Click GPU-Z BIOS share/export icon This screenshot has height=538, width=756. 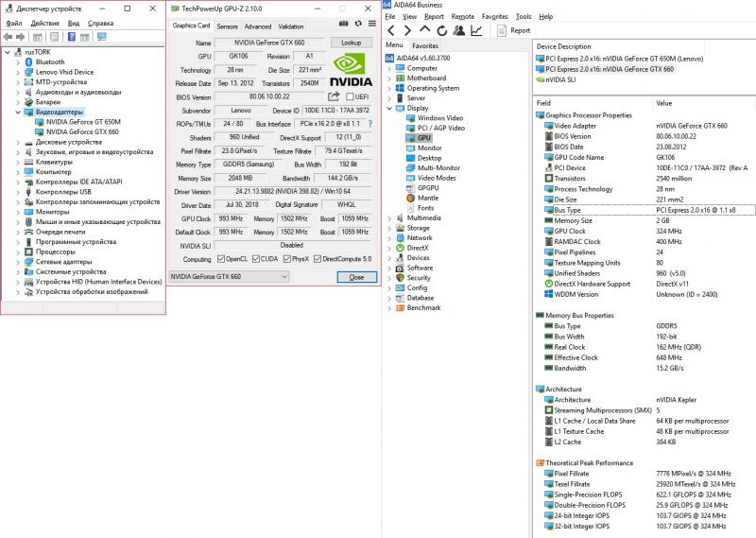[334, 96]
